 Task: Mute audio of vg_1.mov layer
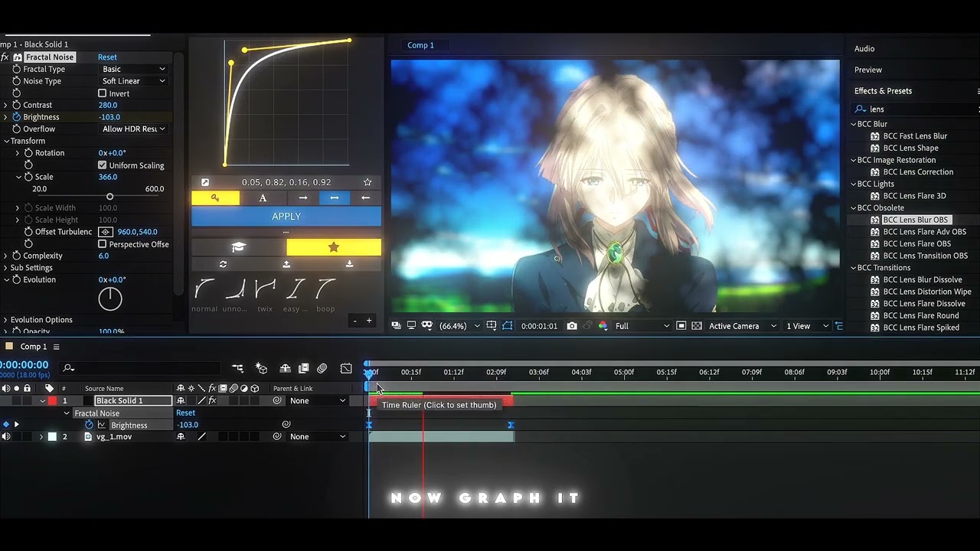[x=6, y=437]
